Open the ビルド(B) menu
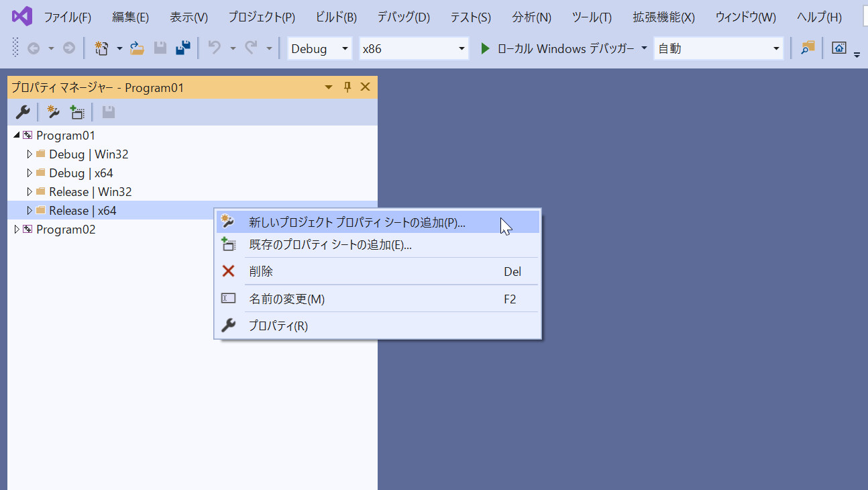 pos(335,17)
